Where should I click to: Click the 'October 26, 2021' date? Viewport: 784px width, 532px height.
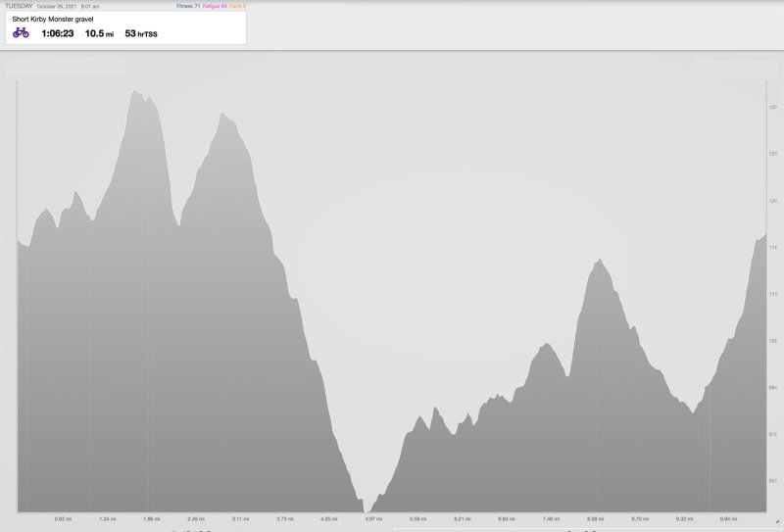click(x=57, y=7)
